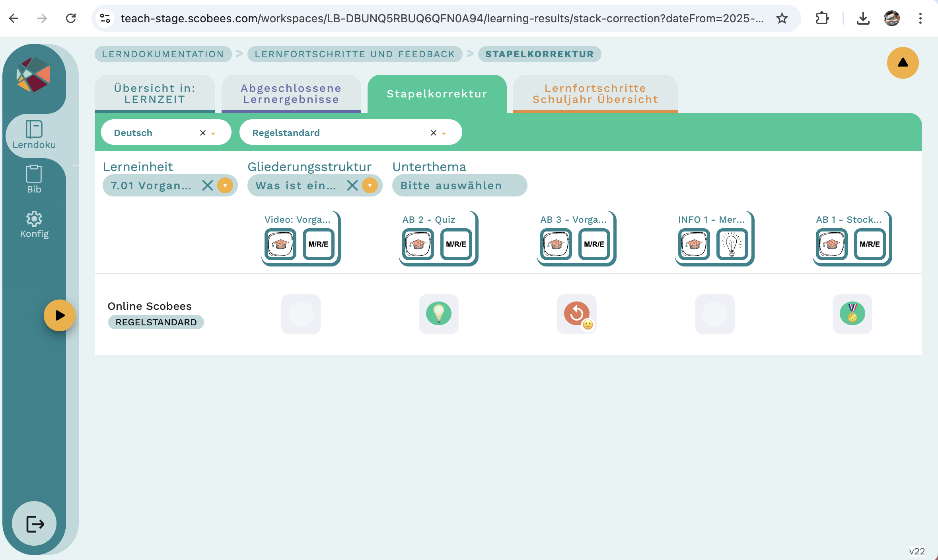Click the Online Scobees student name
The height and width of the screenshot is (560, 938).
coord(150,306)
